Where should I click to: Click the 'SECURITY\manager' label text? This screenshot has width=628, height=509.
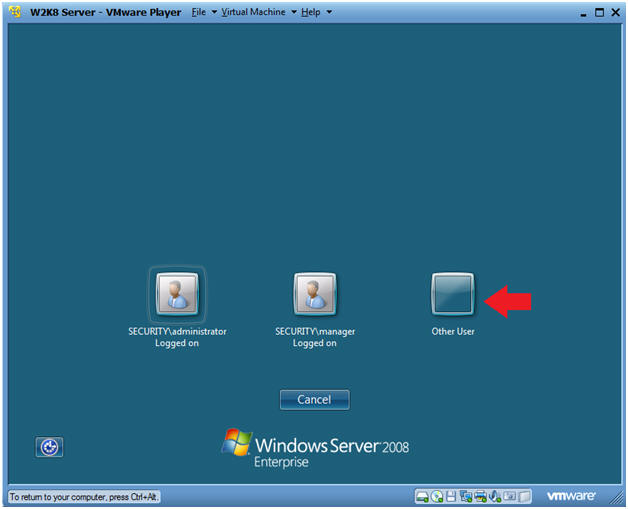click(315, 332)
